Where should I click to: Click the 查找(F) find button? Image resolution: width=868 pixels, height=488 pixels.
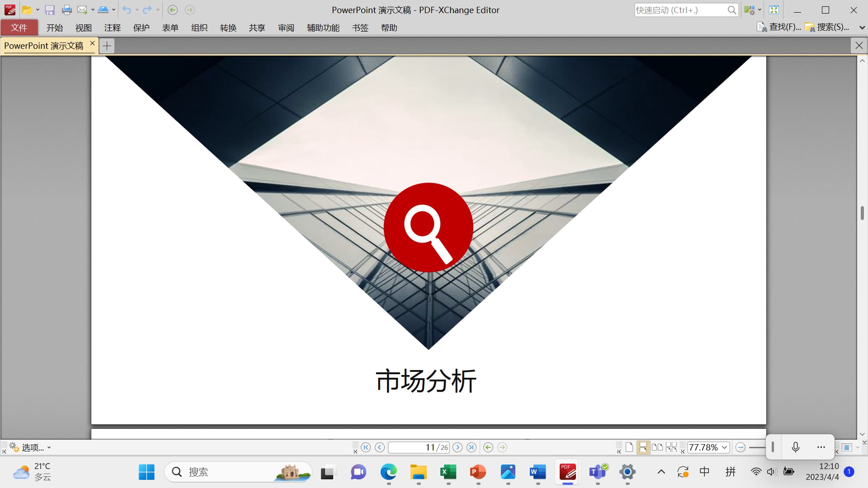pyautogui.click(x=779, y=27)
